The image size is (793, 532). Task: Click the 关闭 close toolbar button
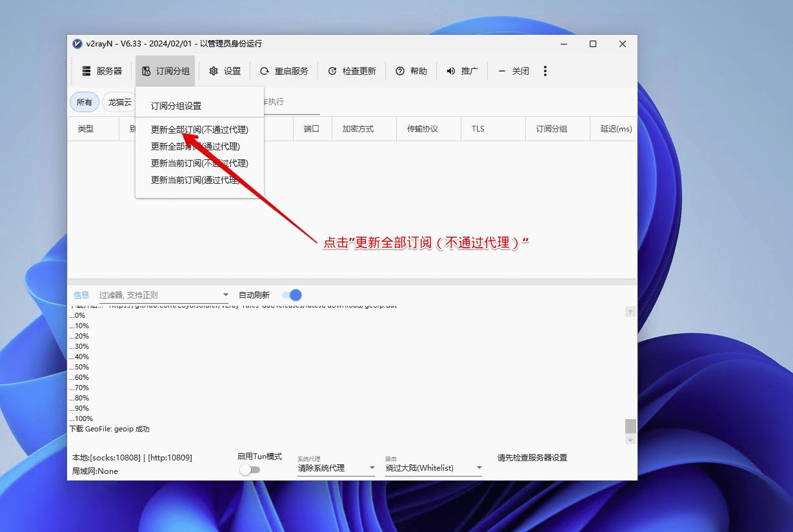[x=514, y=71]
